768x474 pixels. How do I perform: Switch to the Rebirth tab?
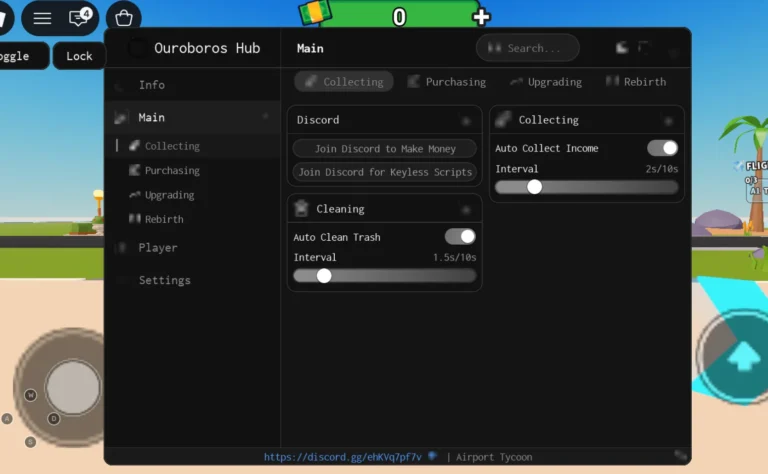coord(636,82)
